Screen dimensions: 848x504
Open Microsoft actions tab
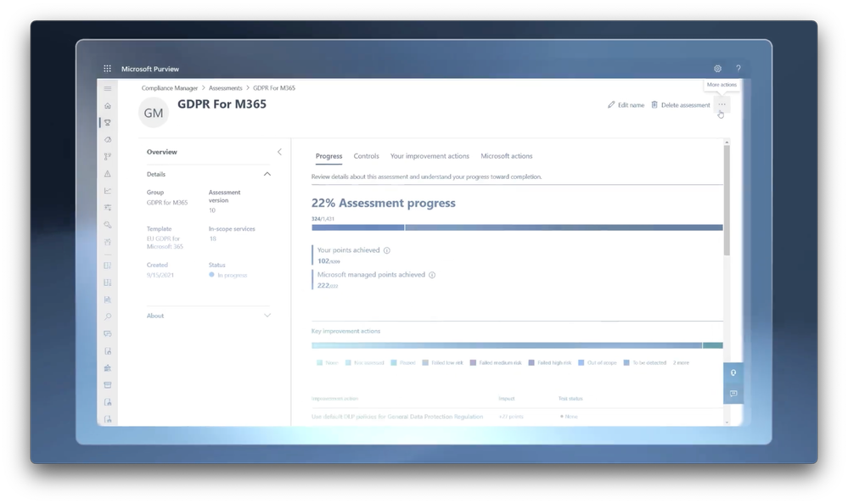click(x=506, y=156)
